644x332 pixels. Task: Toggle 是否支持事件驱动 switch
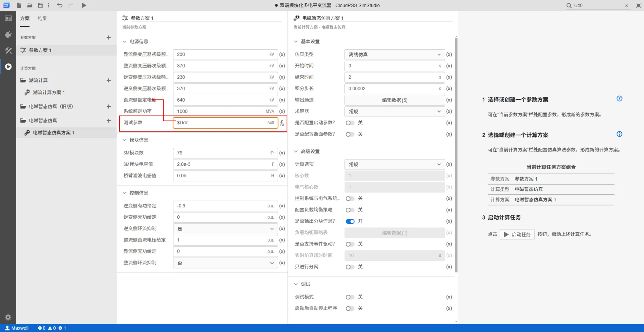(x=350, y=244)
